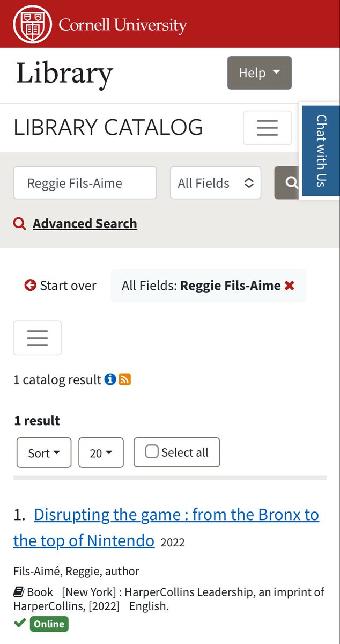340x644 pixels.
Task: Open the Help dropdown menu
Action: click(x=260, y=73)
